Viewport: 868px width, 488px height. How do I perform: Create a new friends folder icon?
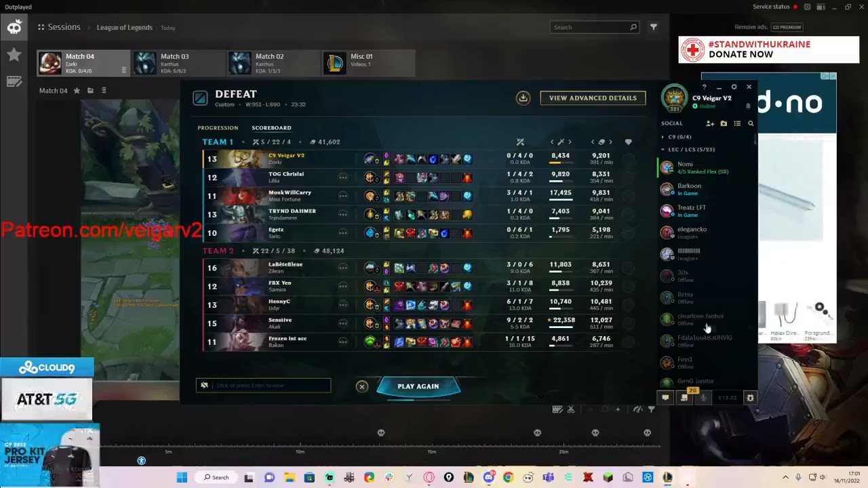coord(724,123)
